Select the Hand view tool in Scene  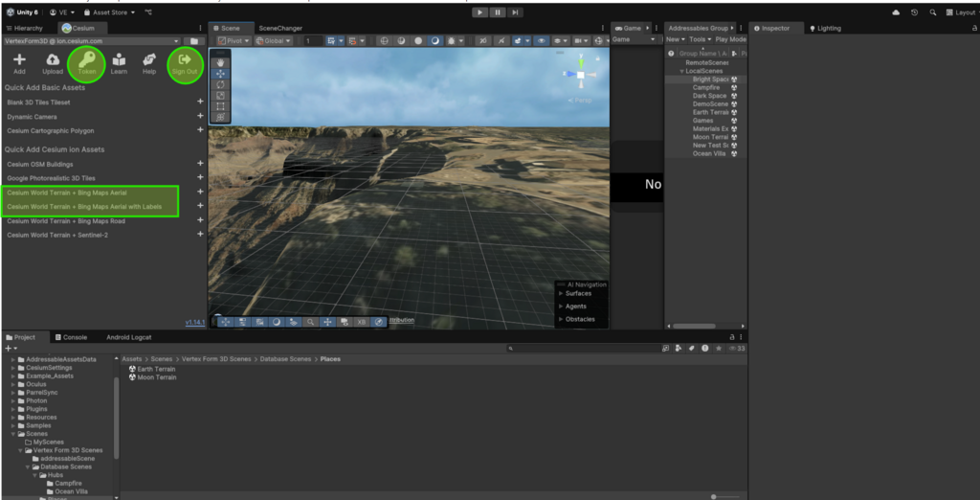click(221, 62)
